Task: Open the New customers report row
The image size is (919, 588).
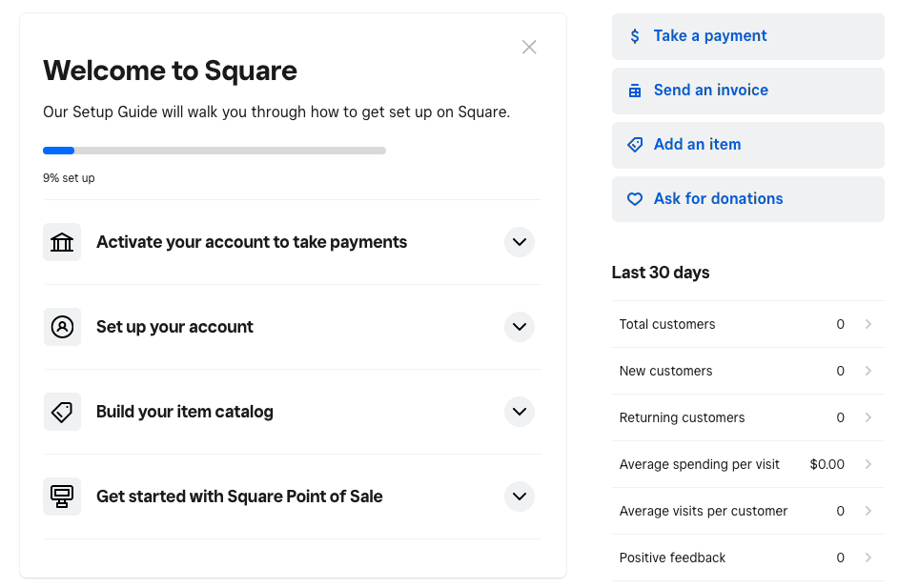Action: click(747, 371)
